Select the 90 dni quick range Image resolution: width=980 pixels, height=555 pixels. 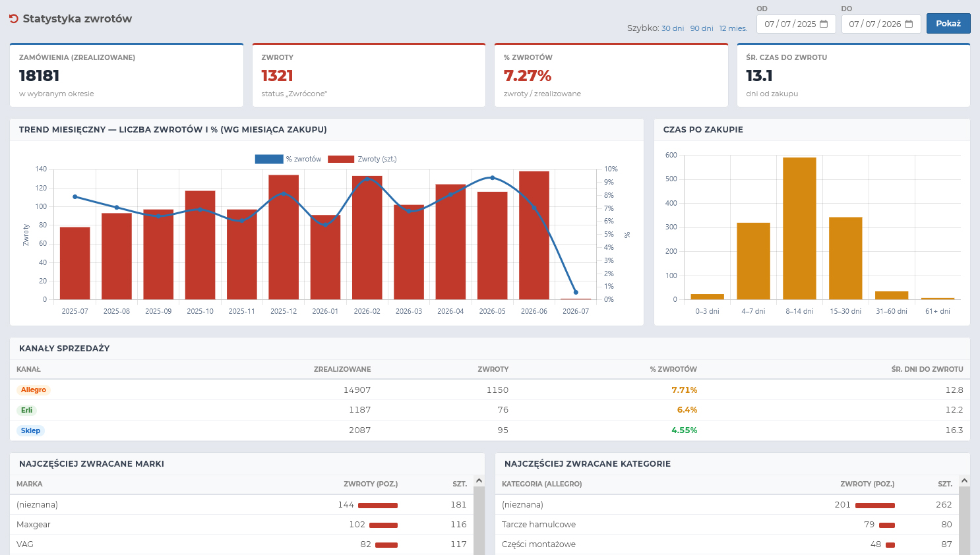click(x=702, y=28)
